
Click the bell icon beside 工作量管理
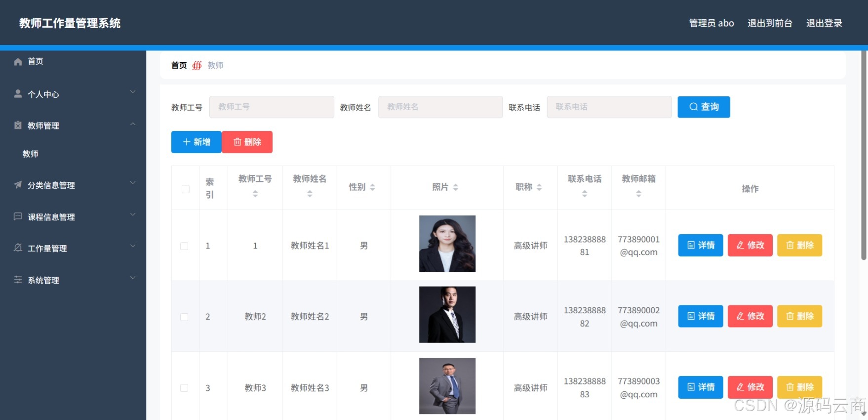pos(18,248)
